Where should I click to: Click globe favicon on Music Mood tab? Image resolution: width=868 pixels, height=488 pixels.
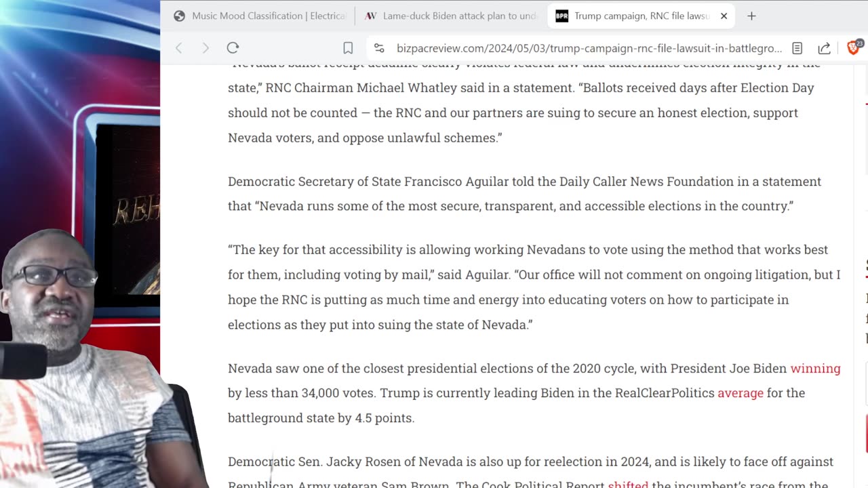179,16
